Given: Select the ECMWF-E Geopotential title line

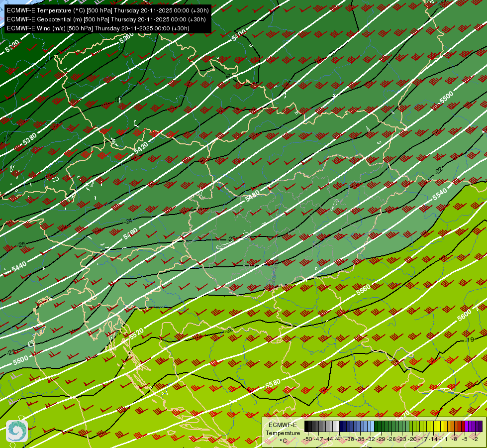Looking at the screenshot, I should coord(106,19).
